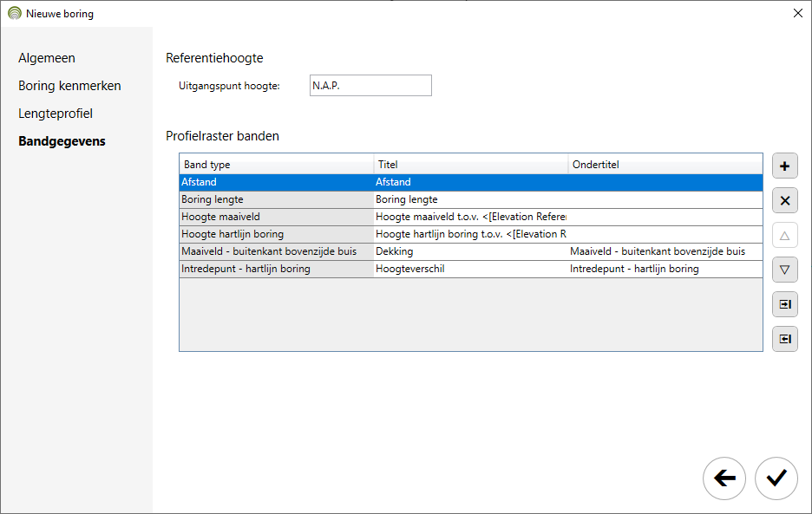
Task: Sort by Ondertitel column header
Action: point(665,165)
